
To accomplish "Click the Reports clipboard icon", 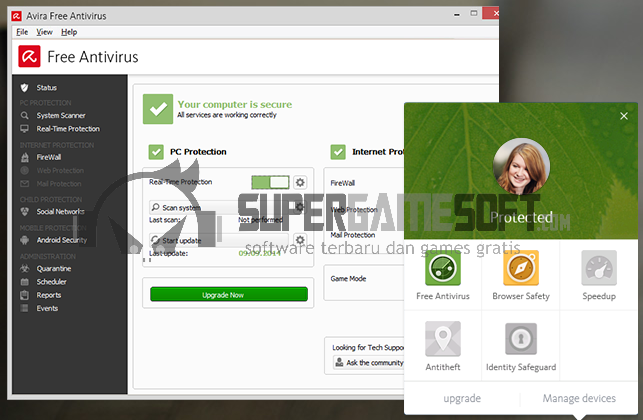I will tap(25, 295).
